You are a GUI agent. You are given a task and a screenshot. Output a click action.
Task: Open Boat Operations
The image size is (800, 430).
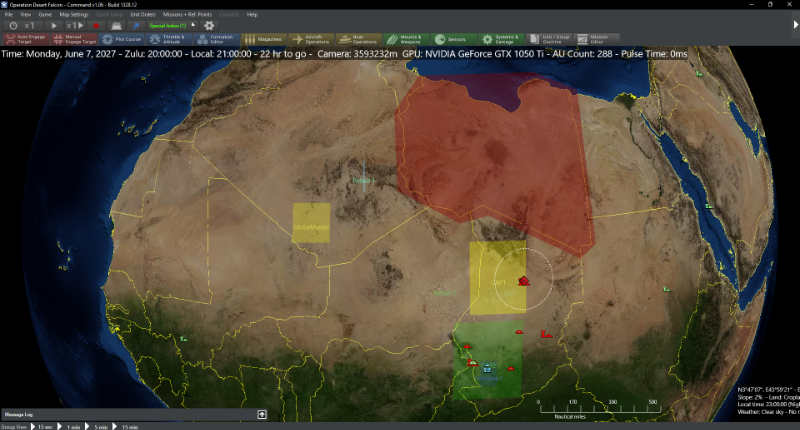coord(359,39)
